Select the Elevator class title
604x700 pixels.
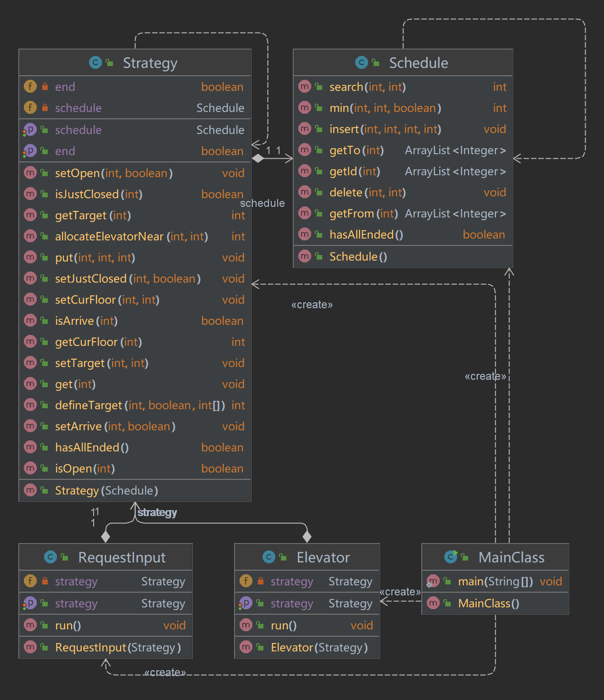point(323,557)
